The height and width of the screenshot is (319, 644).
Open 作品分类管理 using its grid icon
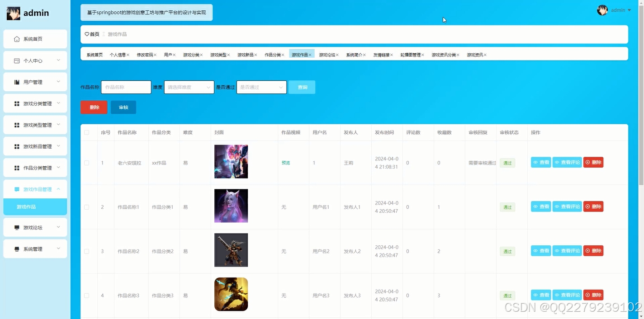coord(17,167)
